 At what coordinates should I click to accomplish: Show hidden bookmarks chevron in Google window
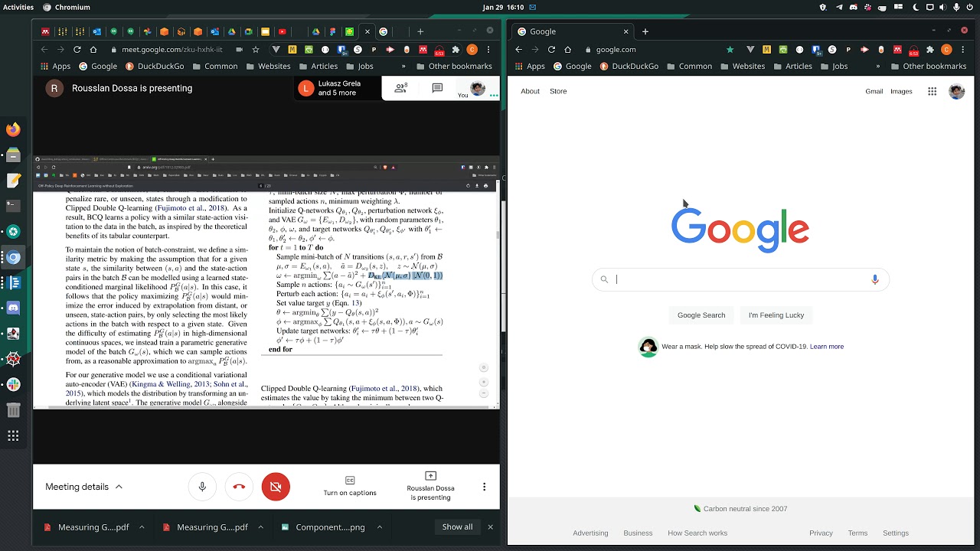click(x=877, y=67)
